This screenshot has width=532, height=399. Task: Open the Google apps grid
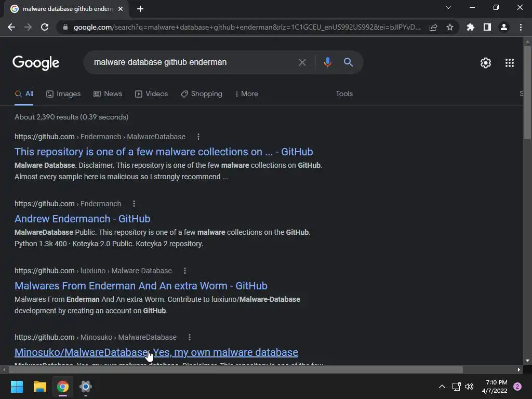click(509, 63)
